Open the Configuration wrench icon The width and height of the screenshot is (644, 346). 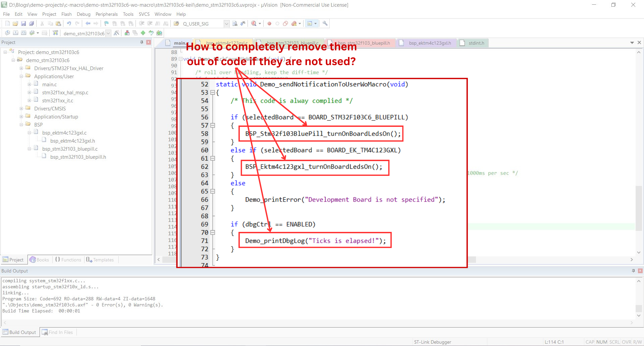(x=325, y=23)
